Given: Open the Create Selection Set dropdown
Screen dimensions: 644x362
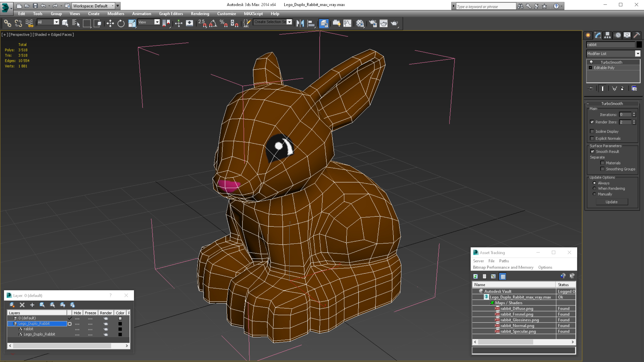Looking at the screenshot, I should pyautogui.click(x=273, y=22).
